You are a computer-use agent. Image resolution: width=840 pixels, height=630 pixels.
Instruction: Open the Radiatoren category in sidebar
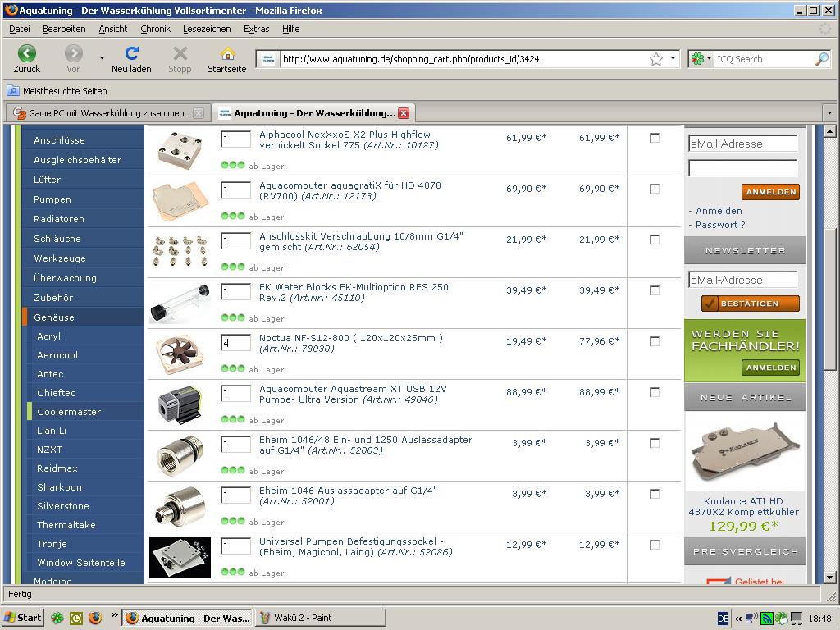tap(59, 219)
